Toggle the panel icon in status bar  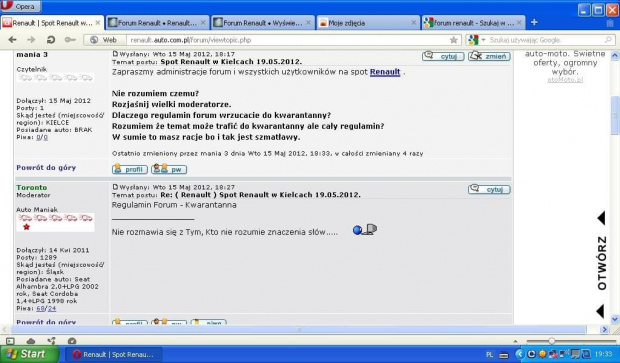pos(10,341)
